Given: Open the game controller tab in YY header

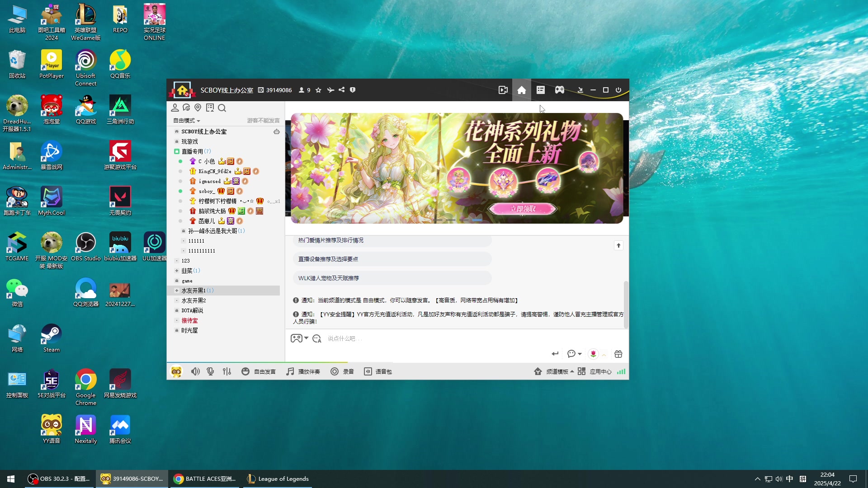Looking at the screenshot, I should pos(560,90).
